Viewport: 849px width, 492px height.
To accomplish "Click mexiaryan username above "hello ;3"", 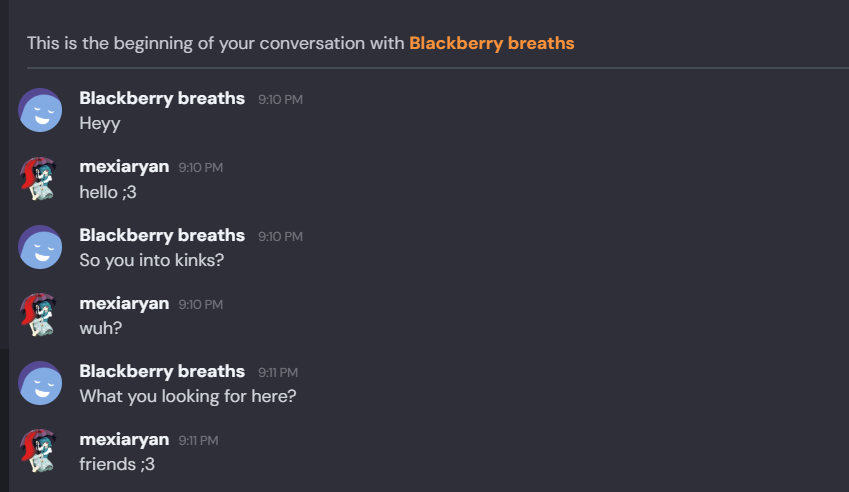I will point(124,166).
